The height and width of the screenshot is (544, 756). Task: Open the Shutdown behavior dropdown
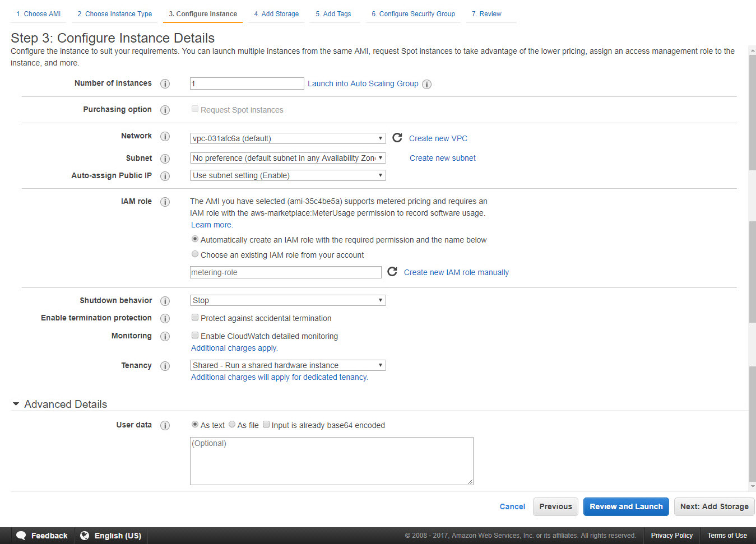click(288, 300)
